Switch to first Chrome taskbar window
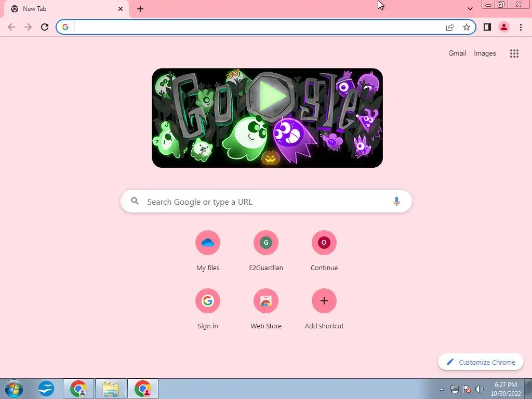 point(78,389)
